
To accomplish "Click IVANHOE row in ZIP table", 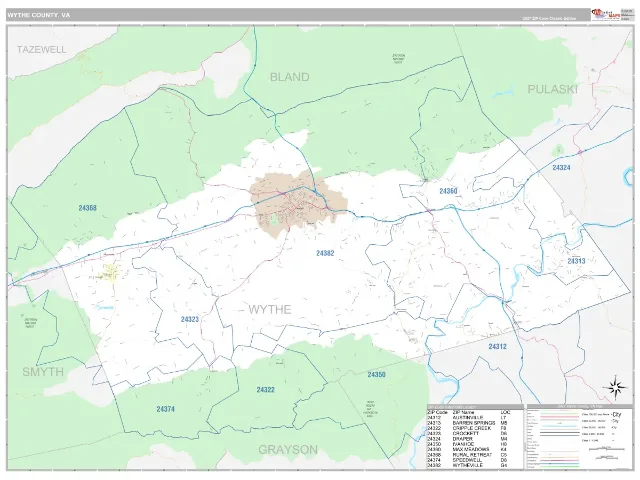I will point(468,444).
